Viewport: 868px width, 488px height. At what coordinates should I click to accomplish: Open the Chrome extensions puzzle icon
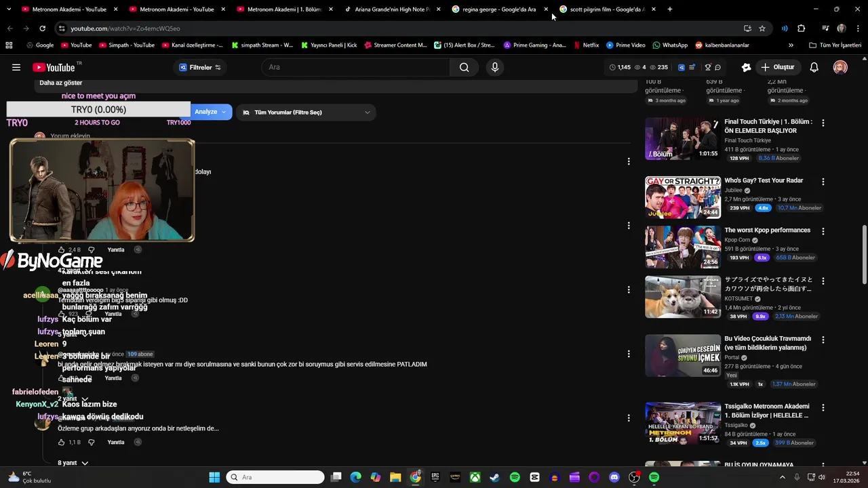[801, 28]
